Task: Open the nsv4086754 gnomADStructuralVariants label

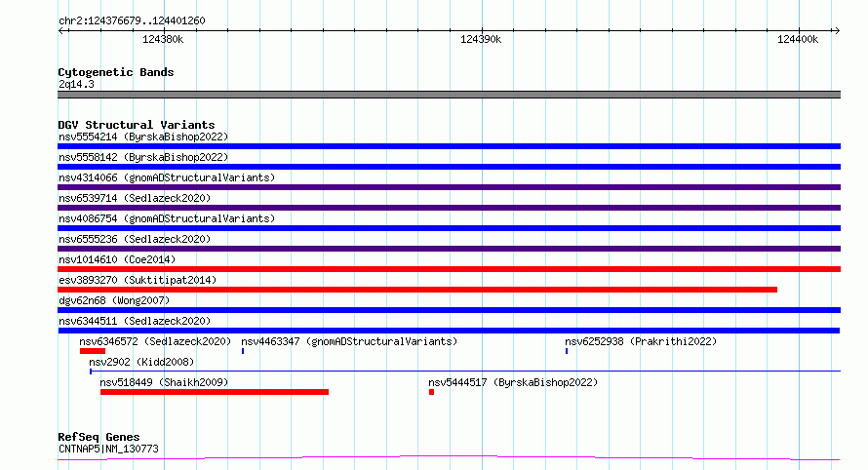Action: [167, 218]
